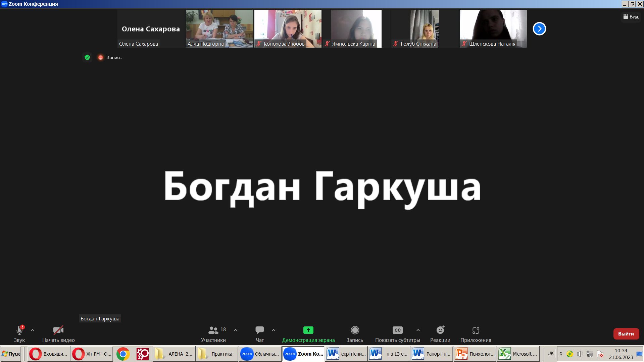The image size is (644, 362).
Task: Start screen sharing with green arrow icon
Action: [x=308, y=330]
